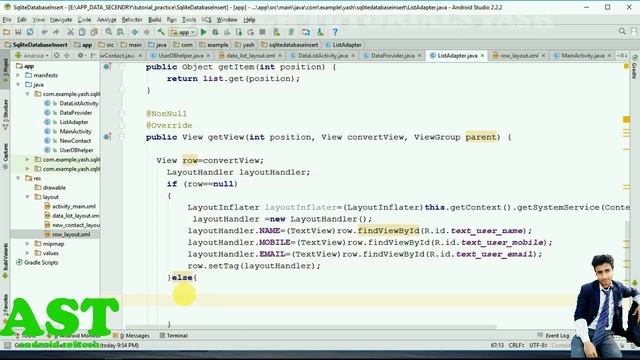This screenshot has height=360, width=640.
Task: Click the Undo arrow icon
Action: (44, 32)
